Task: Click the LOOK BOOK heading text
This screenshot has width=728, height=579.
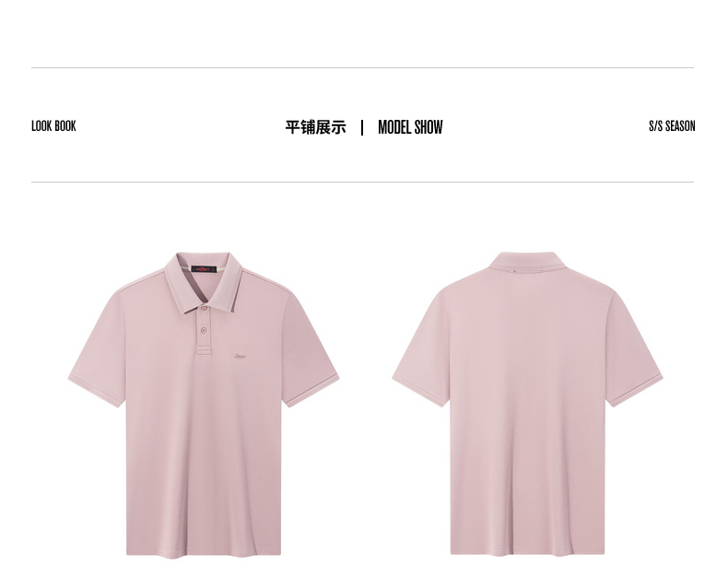Action: [x=53, y=126]
